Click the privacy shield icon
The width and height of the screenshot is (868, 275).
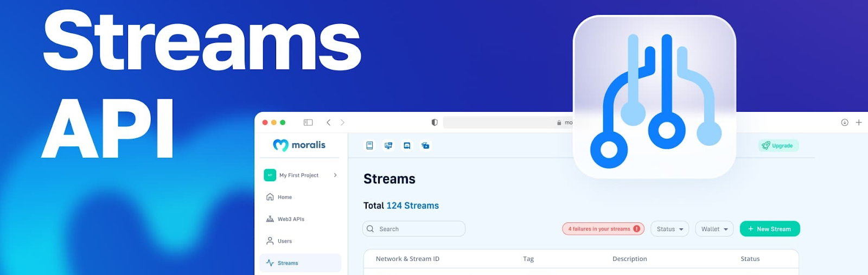(x=434, y=123)
